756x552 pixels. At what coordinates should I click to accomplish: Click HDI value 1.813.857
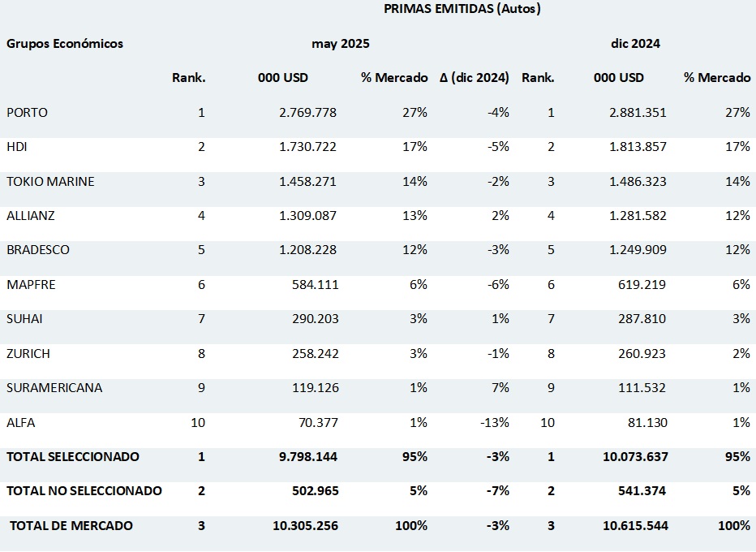coord(638,147)
